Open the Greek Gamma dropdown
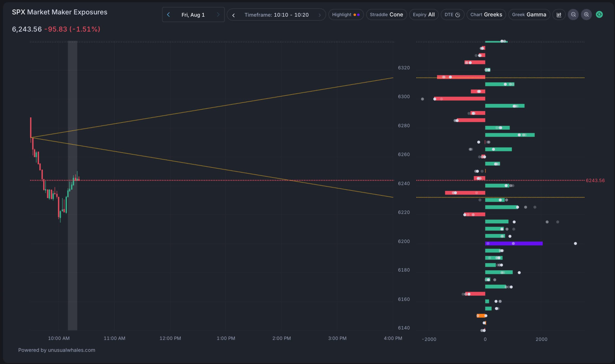This screenshot has width=615, height=364. click(x=529, y=15)
